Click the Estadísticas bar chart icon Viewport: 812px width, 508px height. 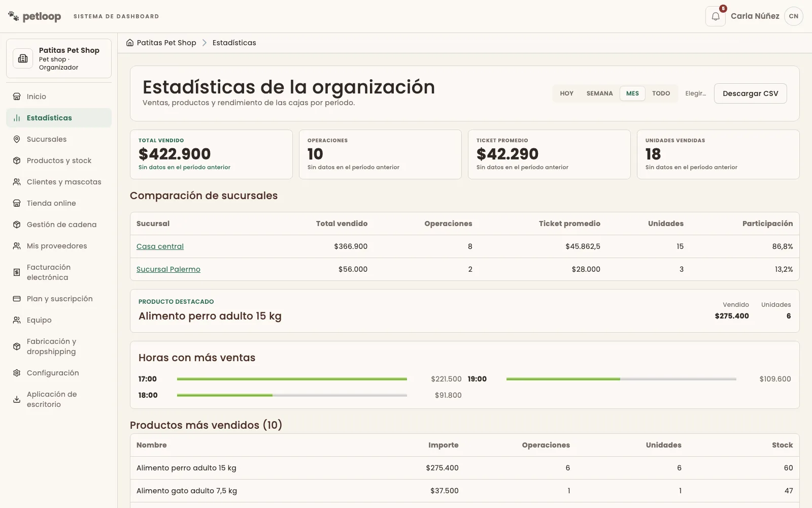tap(17, 118)
